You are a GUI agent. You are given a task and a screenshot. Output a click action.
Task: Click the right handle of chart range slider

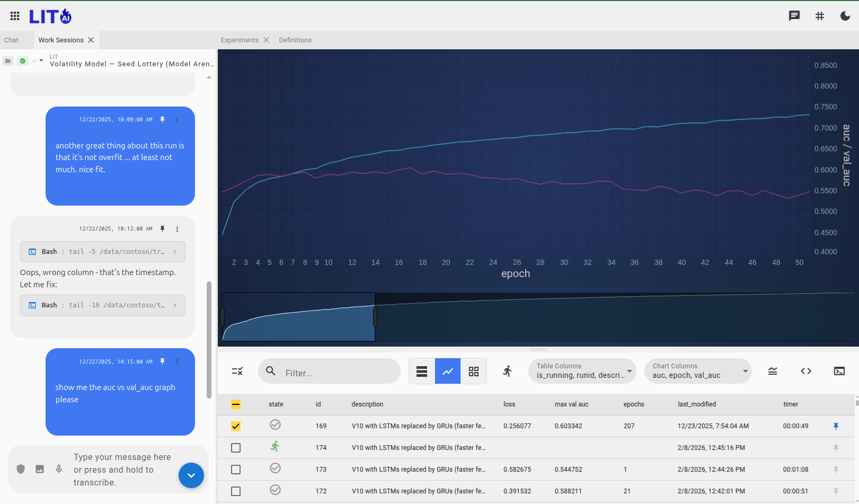tap(375, 317)
